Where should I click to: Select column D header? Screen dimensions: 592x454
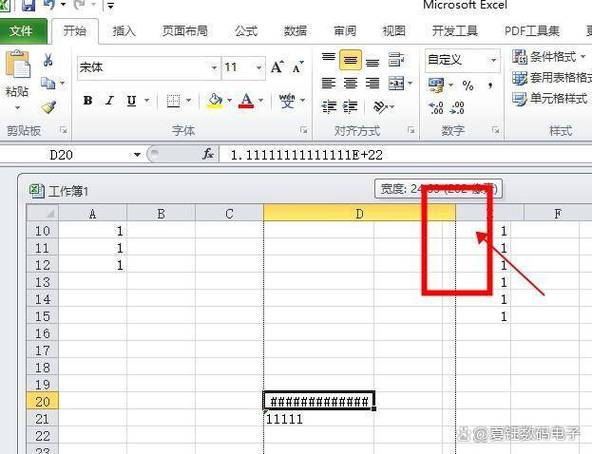pos(359,213)
